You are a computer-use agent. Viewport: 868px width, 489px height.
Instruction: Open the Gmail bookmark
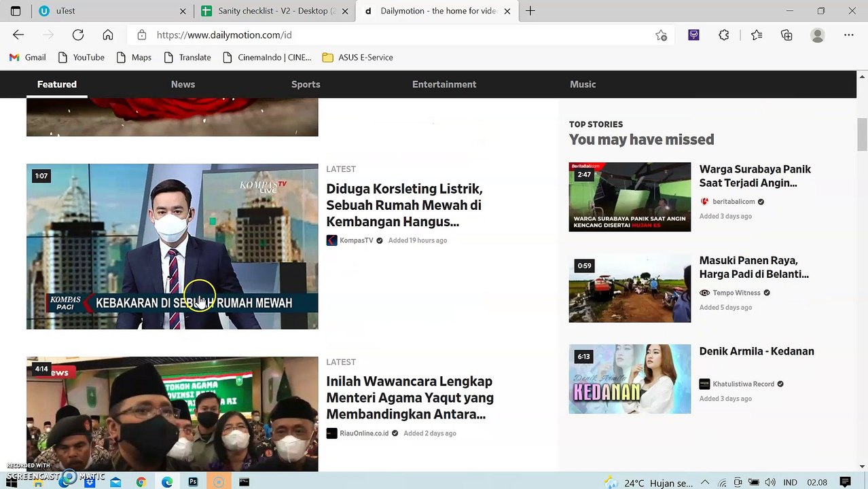coord(28,57)
